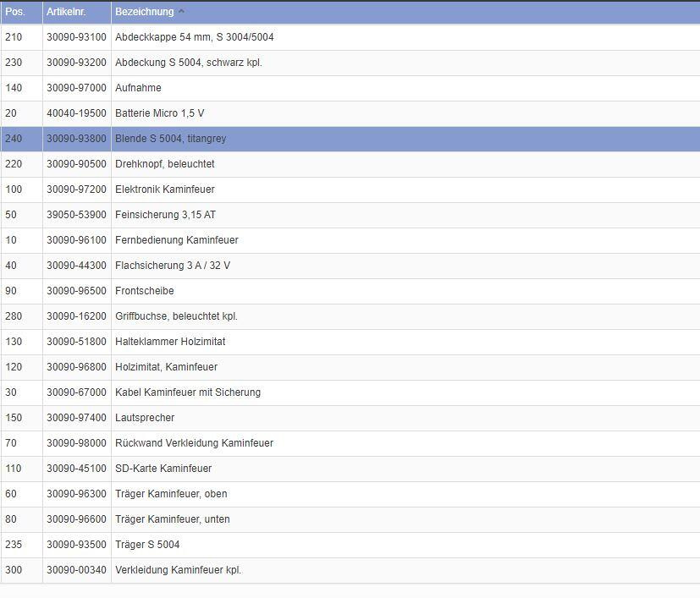This screenshot has width=700, height=598.
Task: Select SD-Karte Kaminfeuer entry
Action: tap(163, 469)
